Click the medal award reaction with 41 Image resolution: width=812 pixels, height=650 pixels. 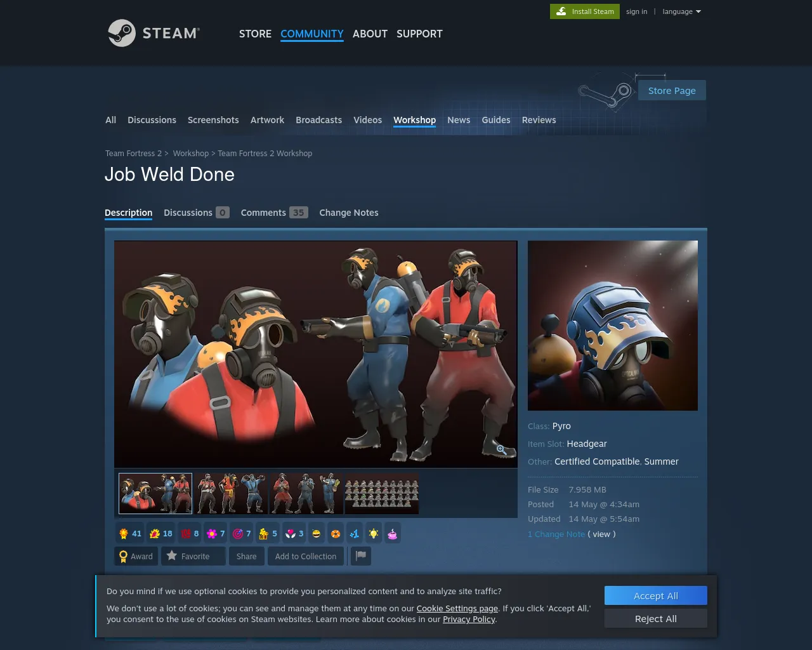[130, 534]
